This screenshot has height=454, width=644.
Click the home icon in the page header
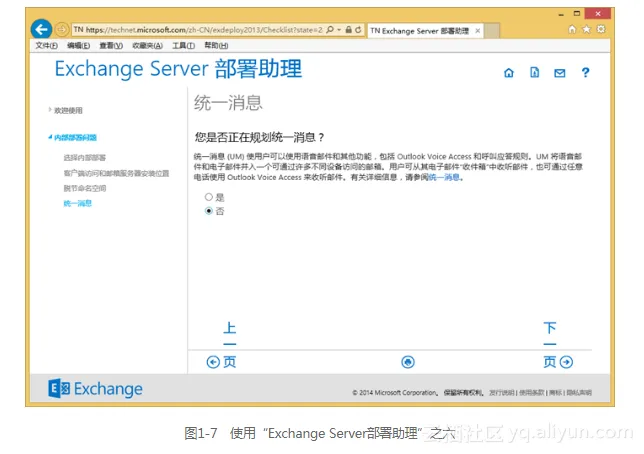pyautogui.click(x=509, y=72)
